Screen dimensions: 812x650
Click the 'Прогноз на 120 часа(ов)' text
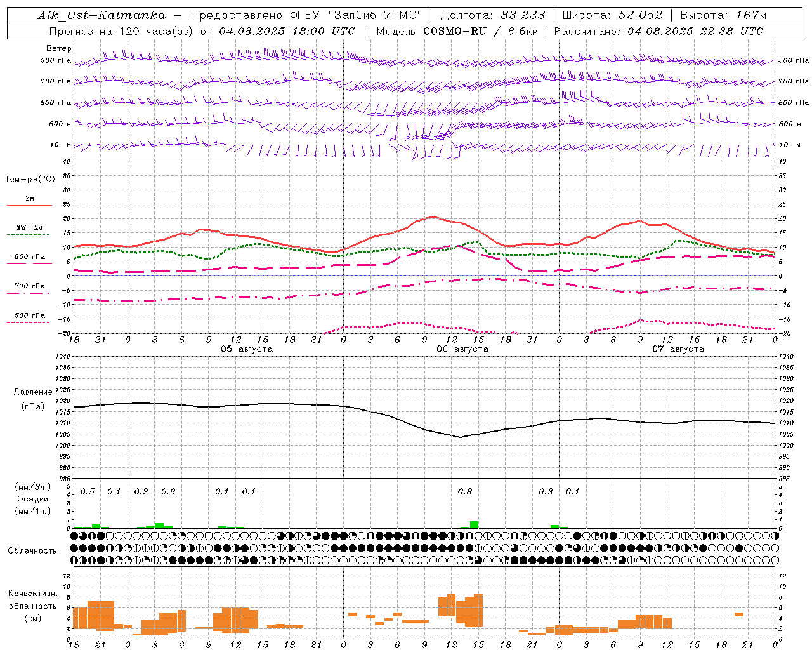tap(122, 31)
